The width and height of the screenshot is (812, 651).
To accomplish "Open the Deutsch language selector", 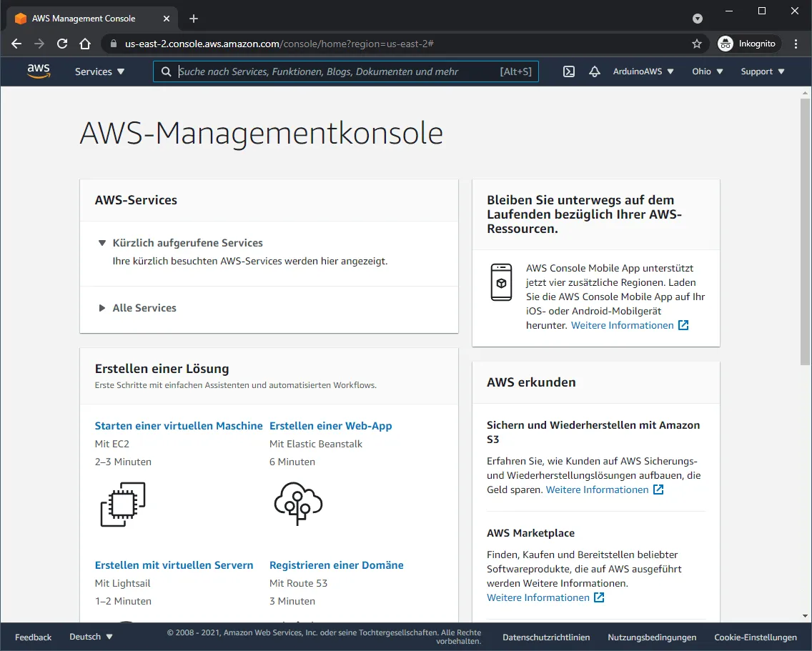I will pyautogui.click(x=91, y=637).
